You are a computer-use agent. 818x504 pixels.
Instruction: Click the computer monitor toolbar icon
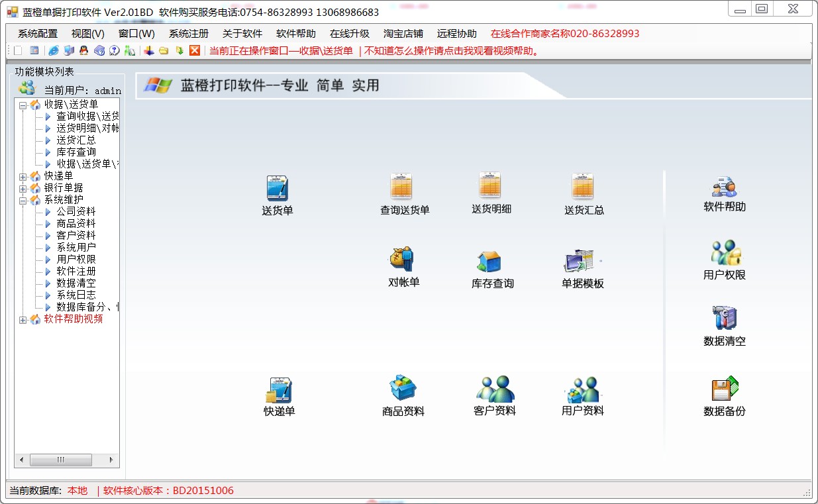coord(68,50)
